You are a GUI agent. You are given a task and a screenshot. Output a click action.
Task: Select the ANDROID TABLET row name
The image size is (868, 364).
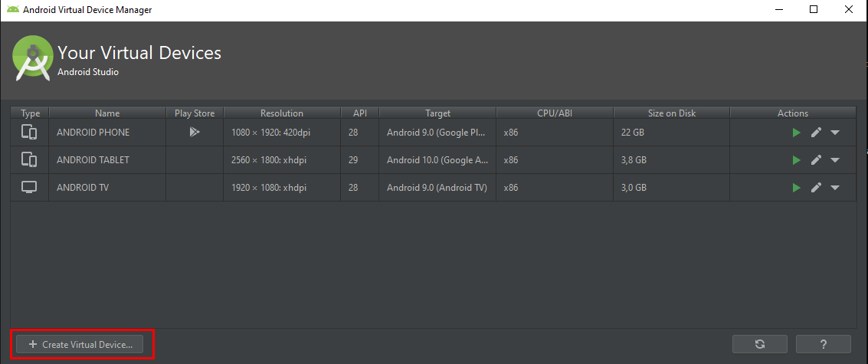tap(93, 160)
